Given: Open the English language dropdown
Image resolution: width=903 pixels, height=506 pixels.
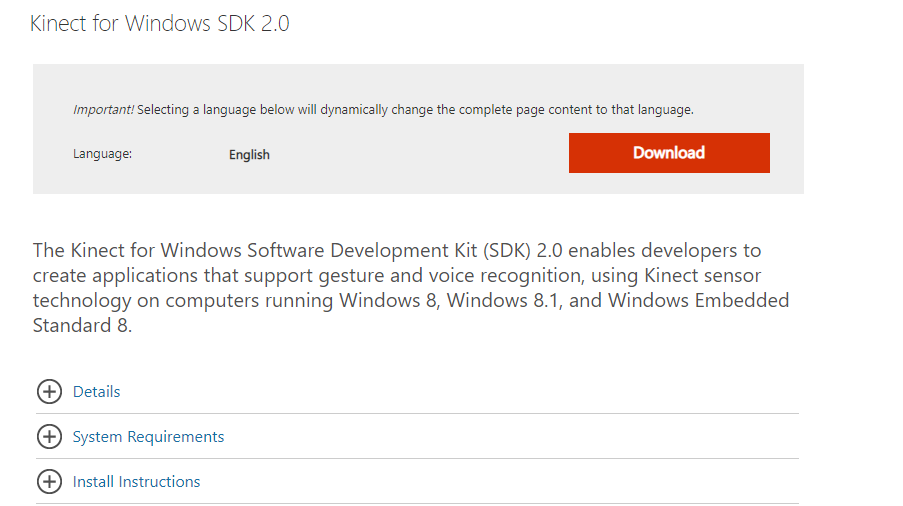Looking at the screenshot, I should pyautogui.click(x=249, y=155).
